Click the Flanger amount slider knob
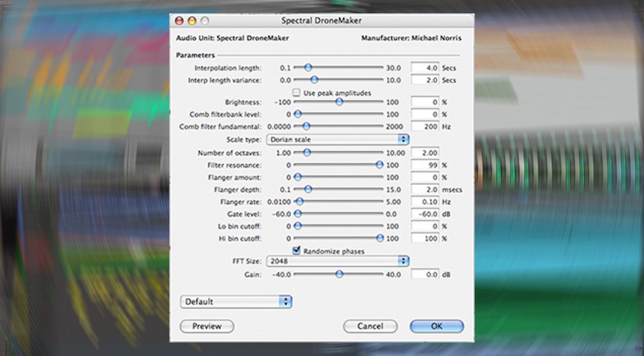This screenshot has width=644, height=356. point(298,177)
